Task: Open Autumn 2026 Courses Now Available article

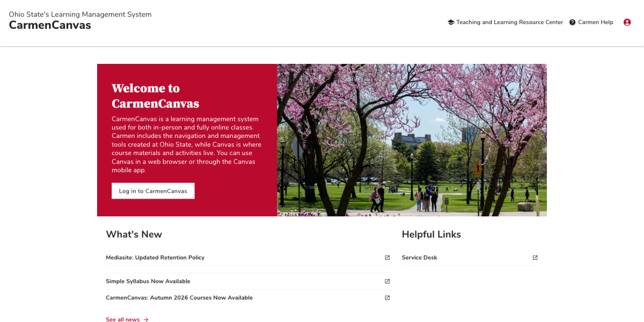Action: (x=179, y=298)
